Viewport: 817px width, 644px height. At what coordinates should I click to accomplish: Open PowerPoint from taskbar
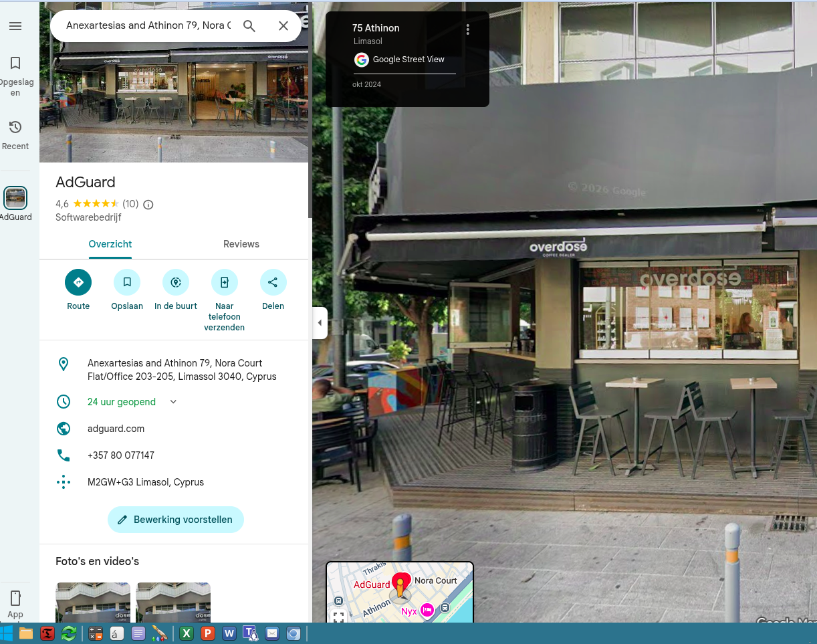coord(208,633)
